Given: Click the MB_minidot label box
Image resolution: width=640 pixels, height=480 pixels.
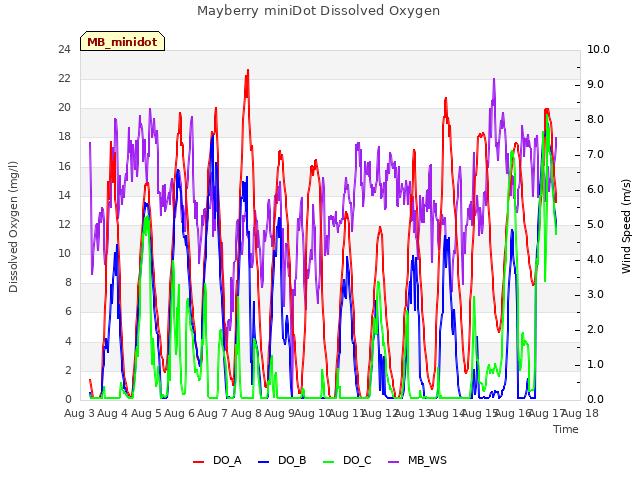Looking at the screenshot, I should click(122, 41).
